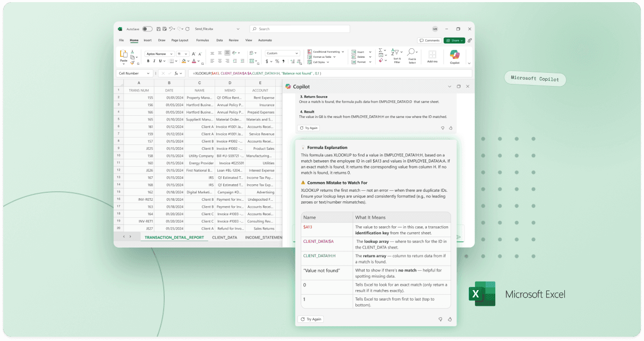Viewport: 644px width, 341px height.
Task: Click the Delete cells button
Action: pyautogui.click(x=361, y=57)
